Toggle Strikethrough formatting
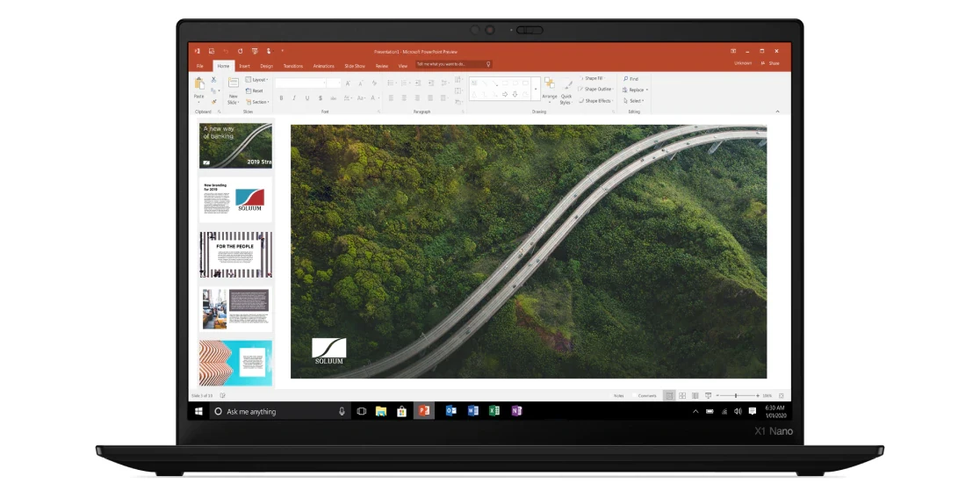980x498 pixels. pos(334,98)
